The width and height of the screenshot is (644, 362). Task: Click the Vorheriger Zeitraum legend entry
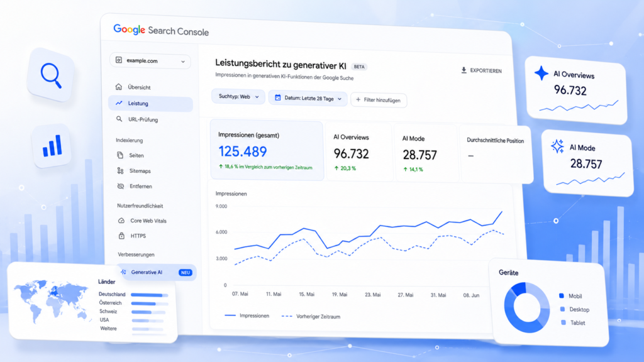coord(311,317)
